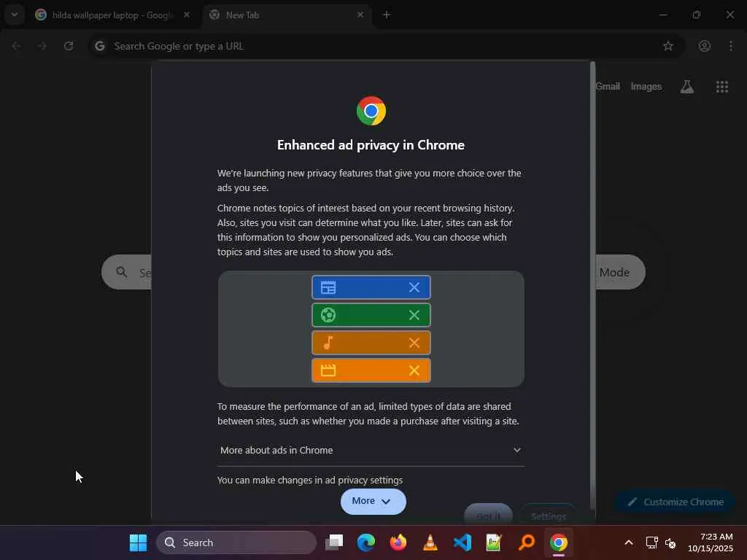
Task: Launch VLC media player from taskbar
Action: 430,542
